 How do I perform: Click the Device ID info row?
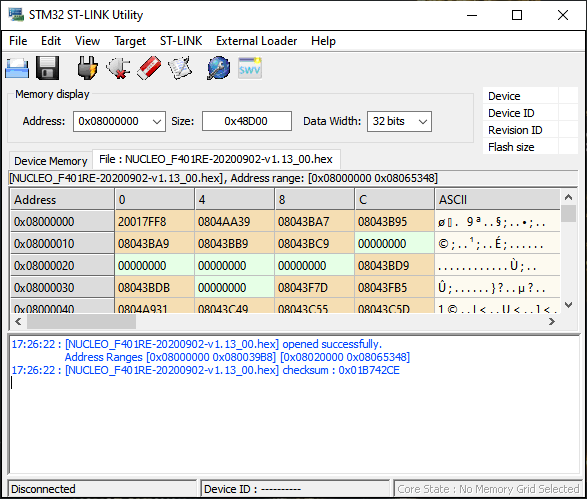[530, 113]
